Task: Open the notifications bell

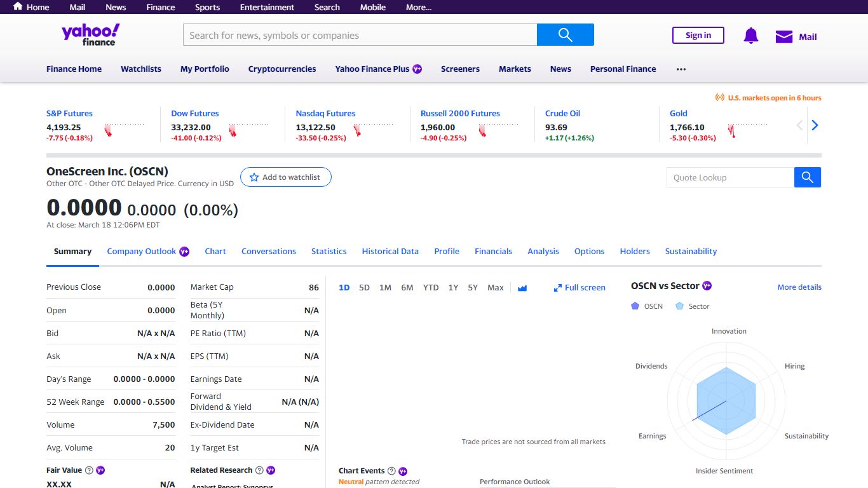Action: click(751, 36)
